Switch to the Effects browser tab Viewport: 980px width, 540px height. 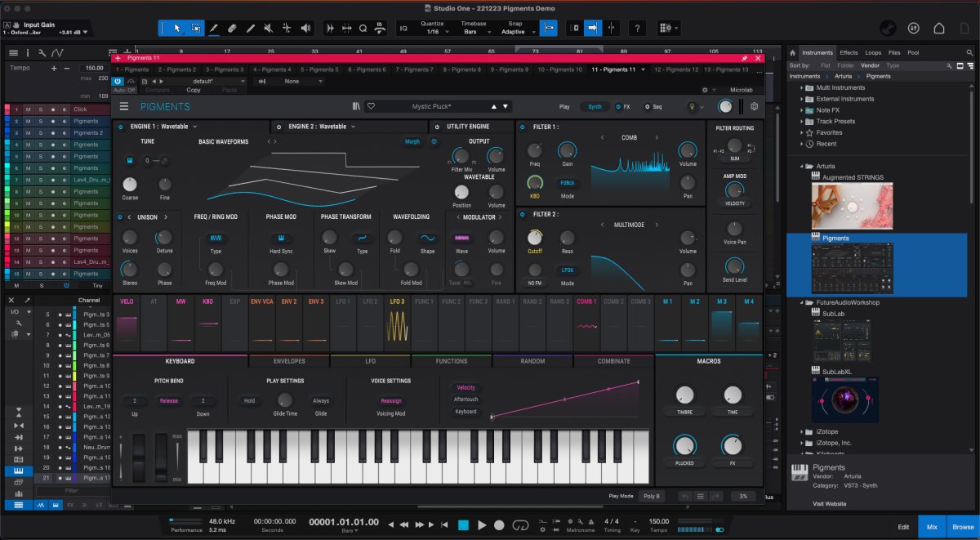[x=849, y=52]
